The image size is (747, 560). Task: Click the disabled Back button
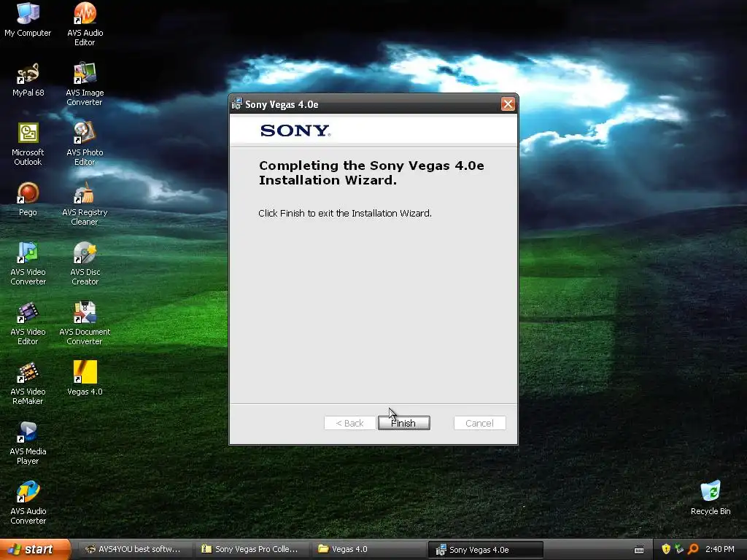(x=349, y=423)
